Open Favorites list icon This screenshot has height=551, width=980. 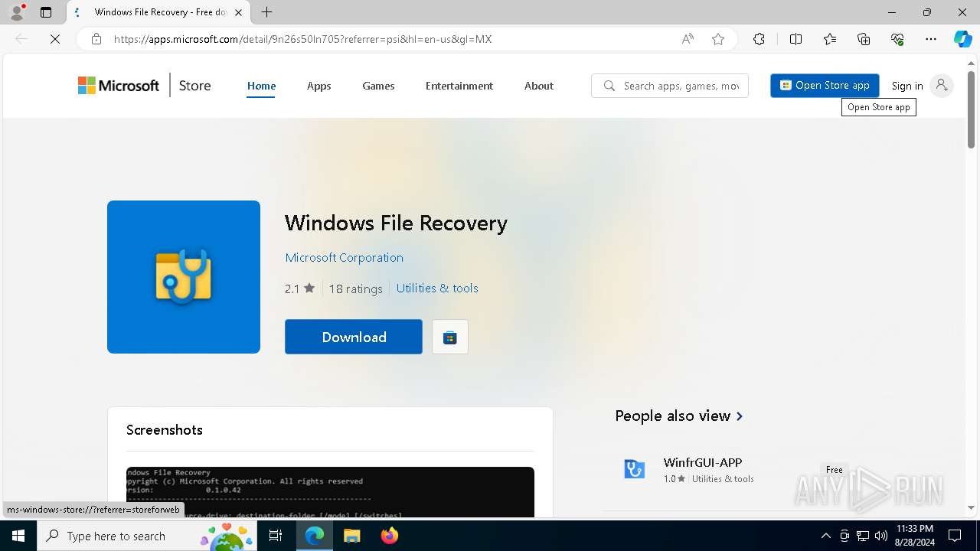pyautogui.click(x=830, y=39)
